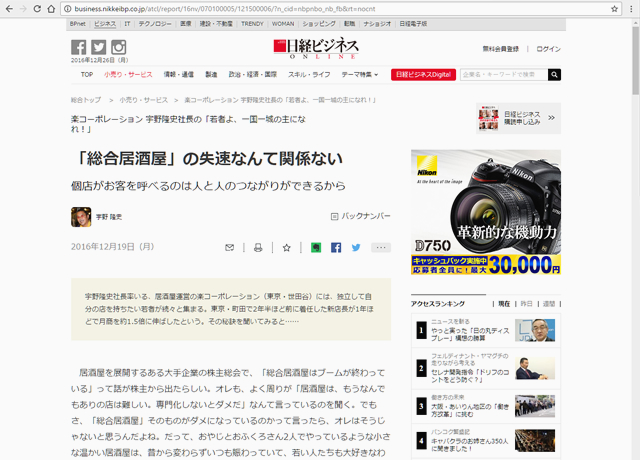The image size is (640, 460).
Task: Bookmark the article with star icon
Action: pyautogui.click(x=286, y=247)
